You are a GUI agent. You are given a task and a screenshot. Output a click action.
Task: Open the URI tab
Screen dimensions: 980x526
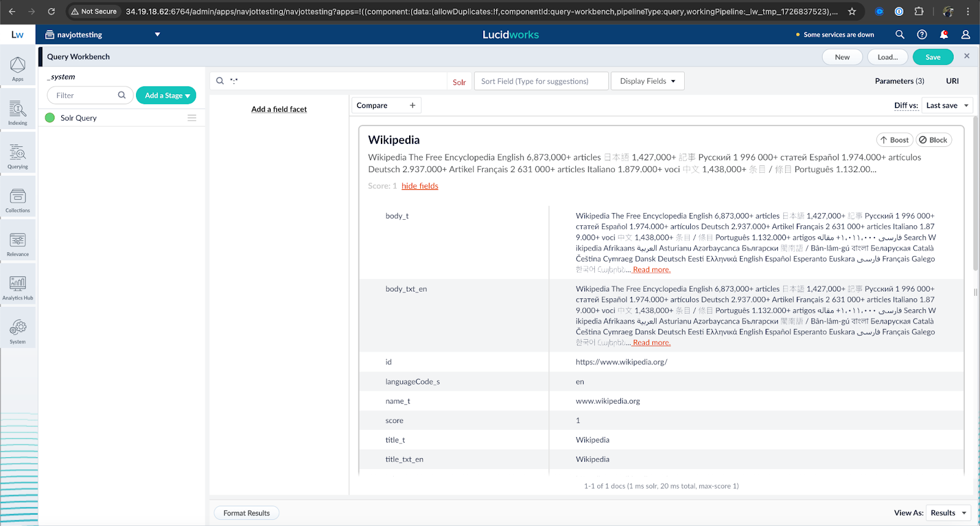pos(952,81)
